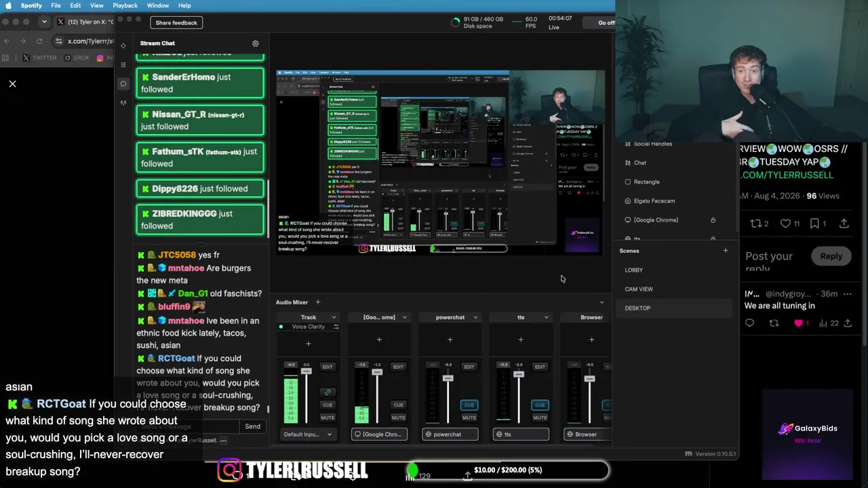Image resolution: width=868 pixels, height=488 pixels.
Task: Click browser back arrow in Chrome
Action: click(x=7, y=41)
